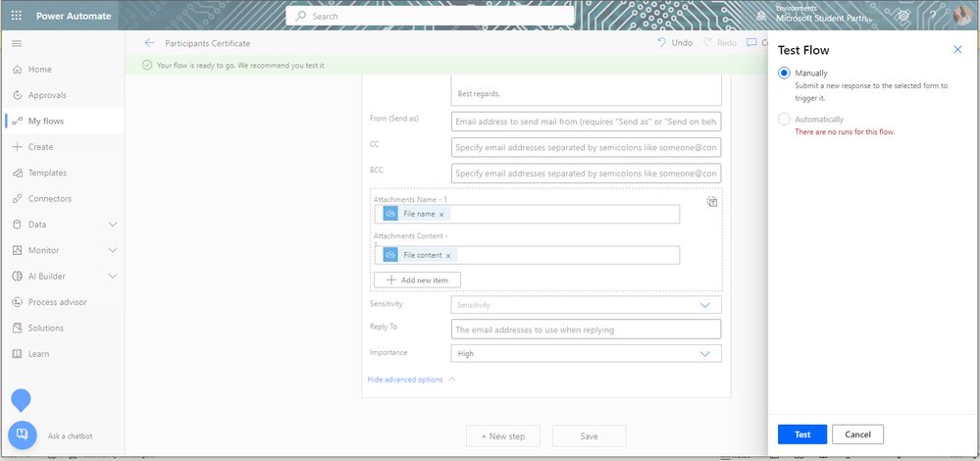Open the chatbot assistant icon
The height and width of the screenshot is (461, 980).
pos(22,435)
